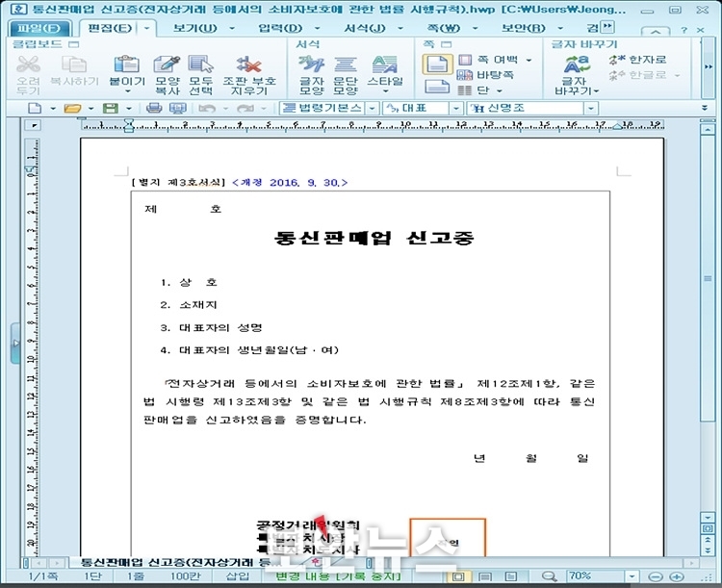This screenshot has height=588, width=722.
Task: Click the Select All (모두 선택) icon
Action: pyautogui.click(x=201, y=64)
